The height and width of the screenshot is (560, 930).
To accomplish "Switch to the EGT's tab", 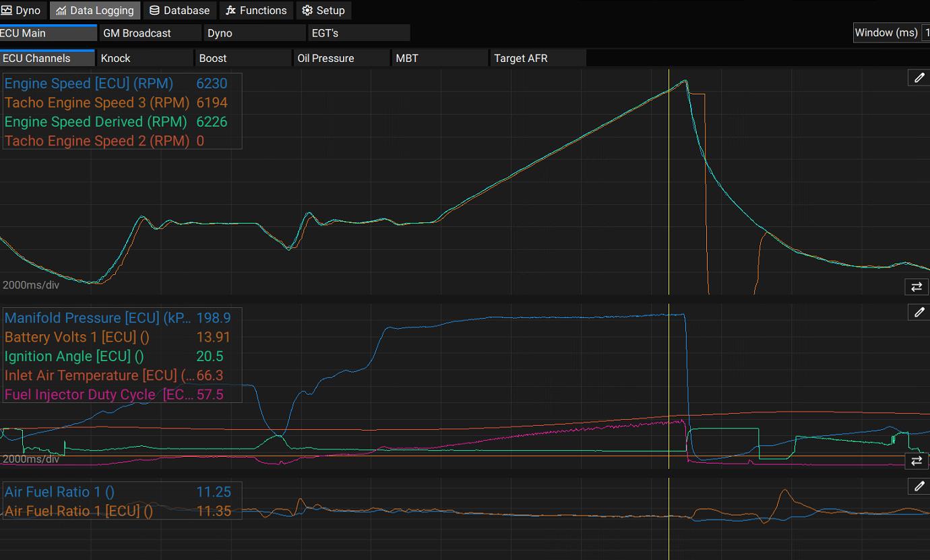I will pyautogui.click(x=359, y=33).
